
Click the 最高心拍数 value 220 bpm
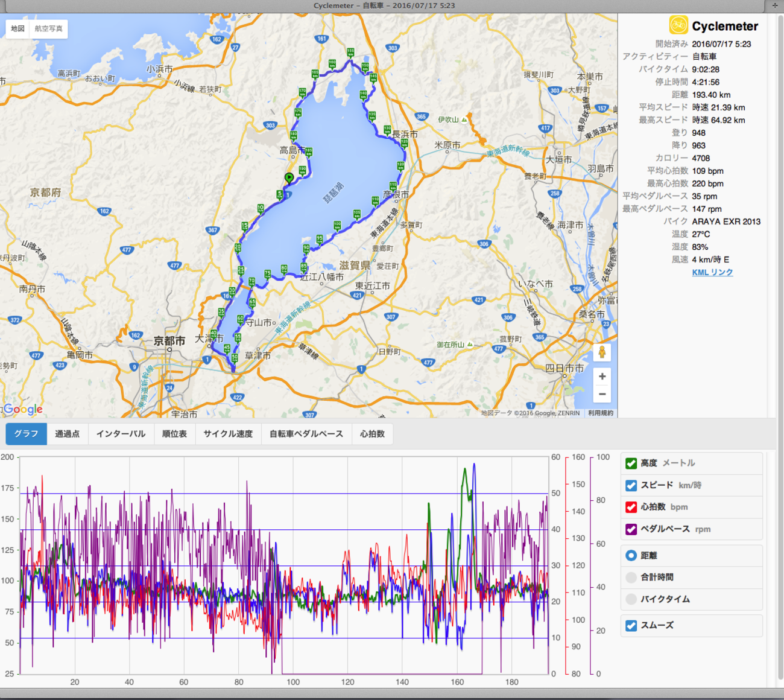[707, 183]
